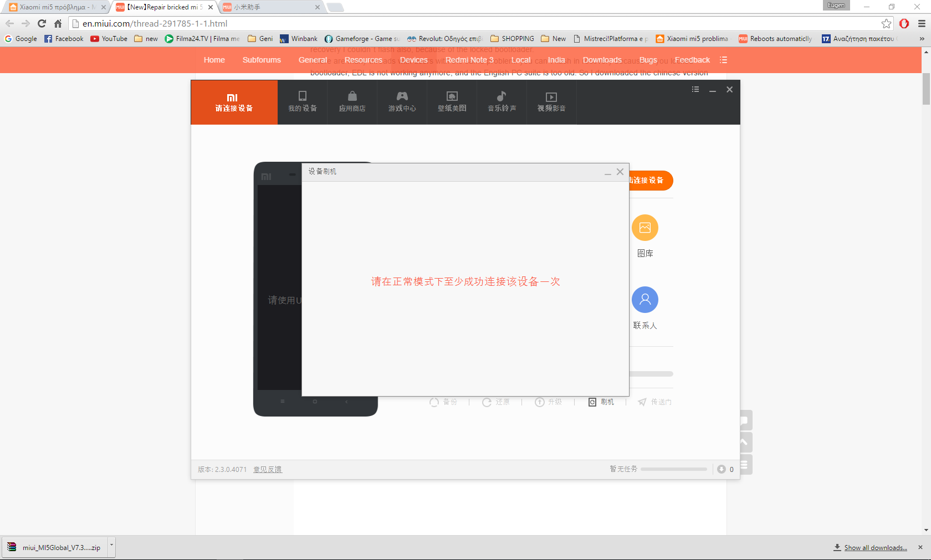The height and width of the screenshot is (560, 931).
Task: Open the Downloads forum menu item
Action: [602, 60]
